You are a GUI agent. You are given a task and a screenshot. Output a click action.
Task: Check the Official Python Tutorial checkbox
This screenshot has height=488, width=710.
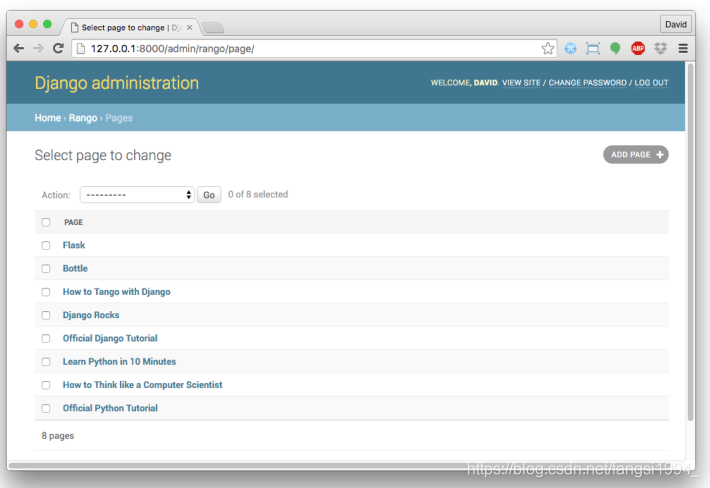pyautogui.click(x=46, y=408)
